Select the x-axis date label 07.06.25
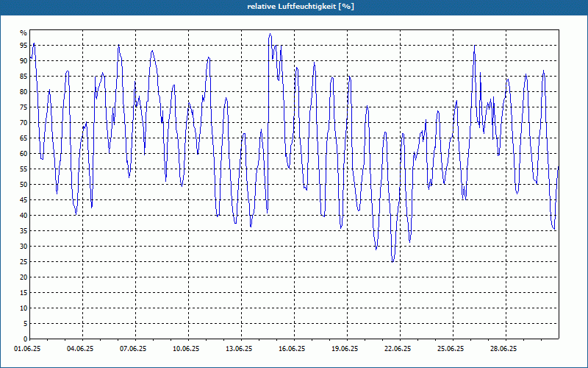The image size is (588, 368). tap(133, 349)
